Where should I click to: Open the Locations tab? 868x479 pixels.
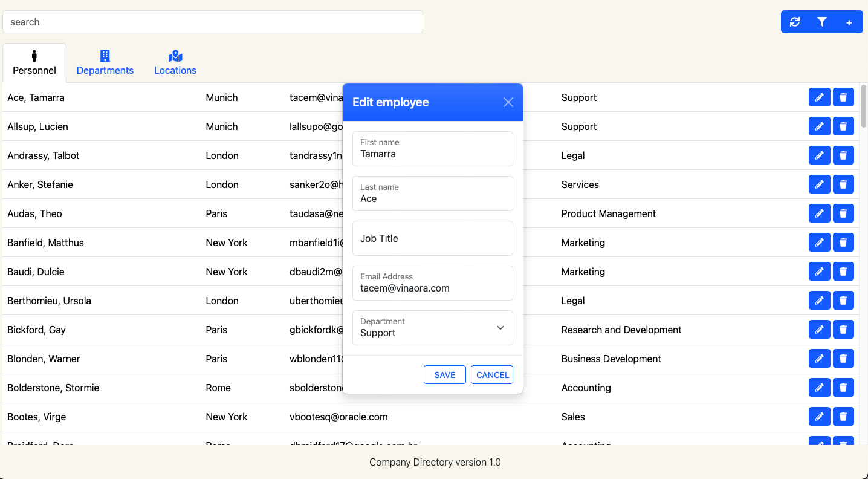[175, 63]
